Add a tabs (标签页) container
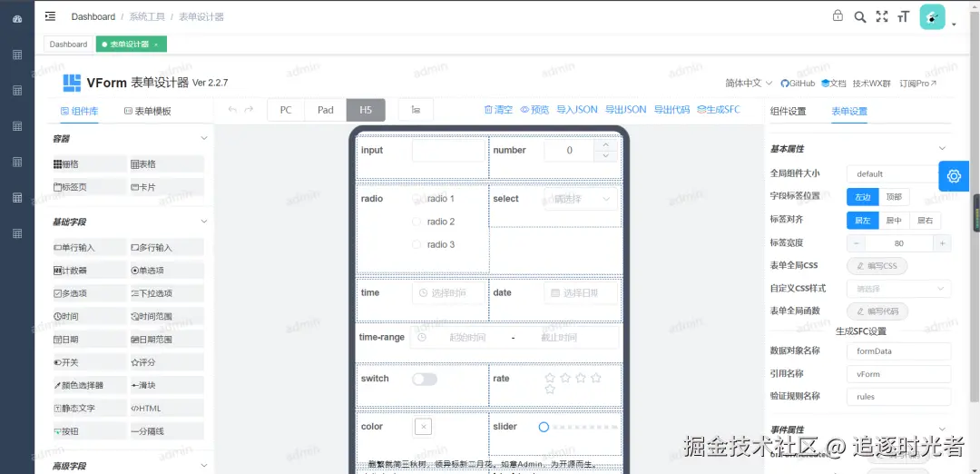 tap(89, 187)
